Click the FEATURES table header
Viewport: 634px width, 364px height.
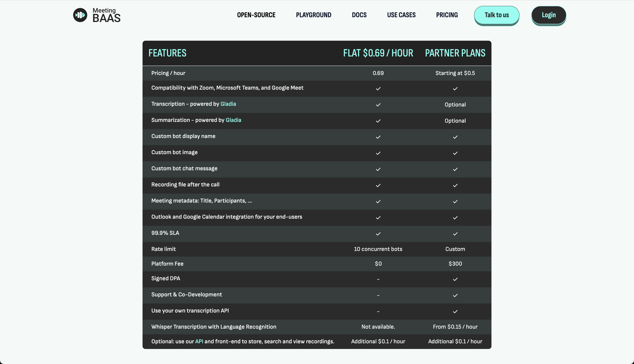click(167, 53)
